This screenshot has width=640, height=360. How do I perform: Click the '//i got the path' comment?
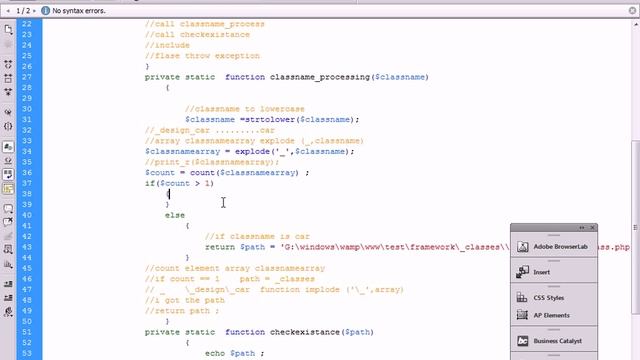tap(185, 300)
